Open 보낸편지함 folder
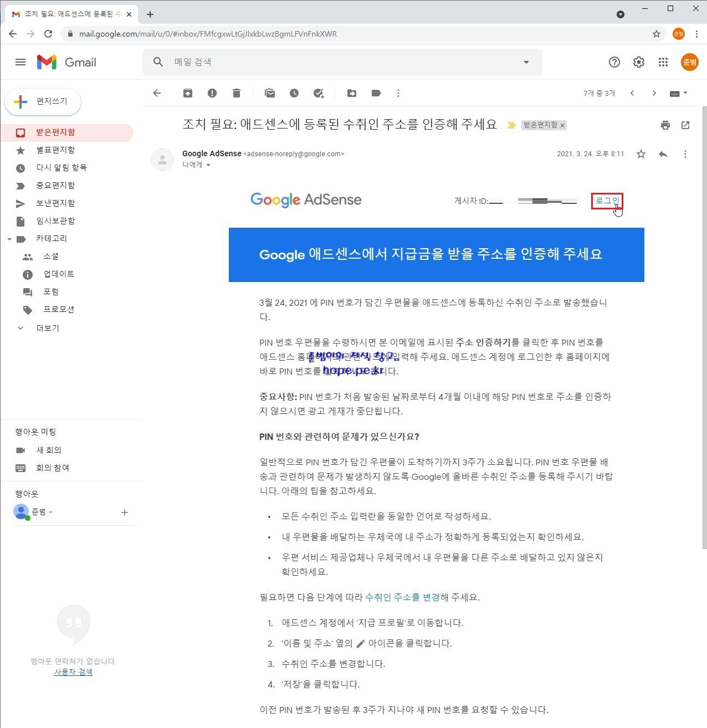Image resolution: width=707 pixels, height=728 pixels. click(x=66, y=203)
